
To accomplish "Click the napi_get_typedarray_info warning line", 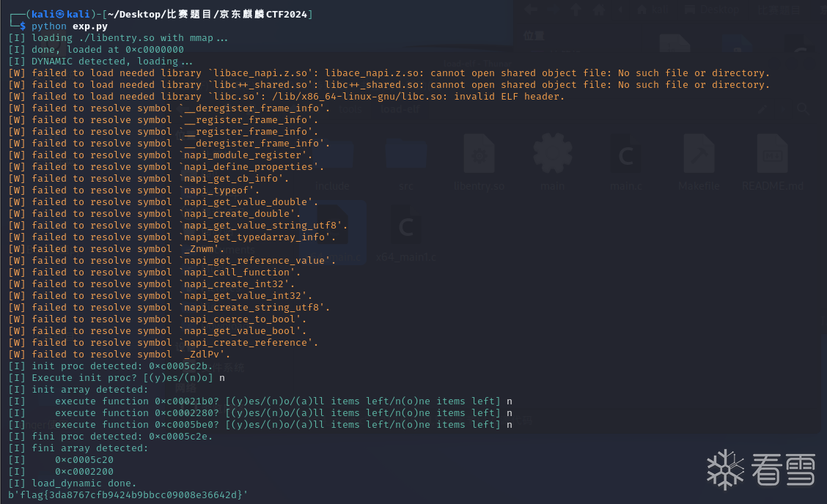I will coord(172,237).
